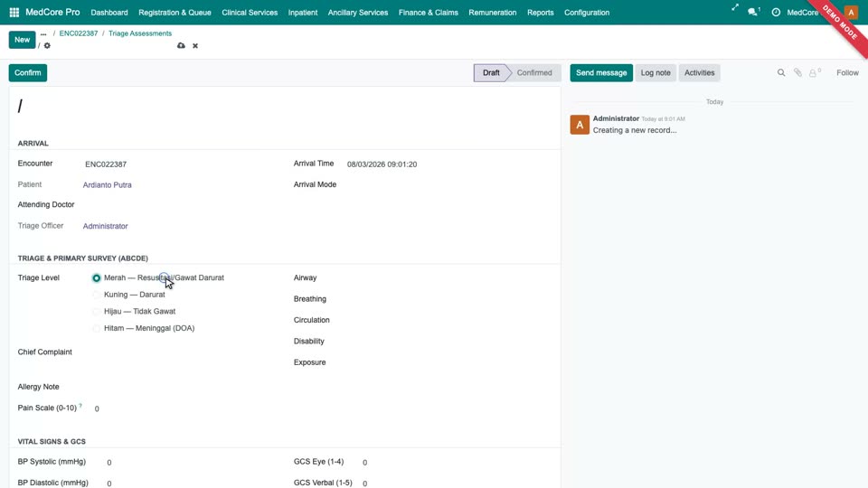Click the Follow button
This screenshot has width=868, height=488.
(847, 72)
